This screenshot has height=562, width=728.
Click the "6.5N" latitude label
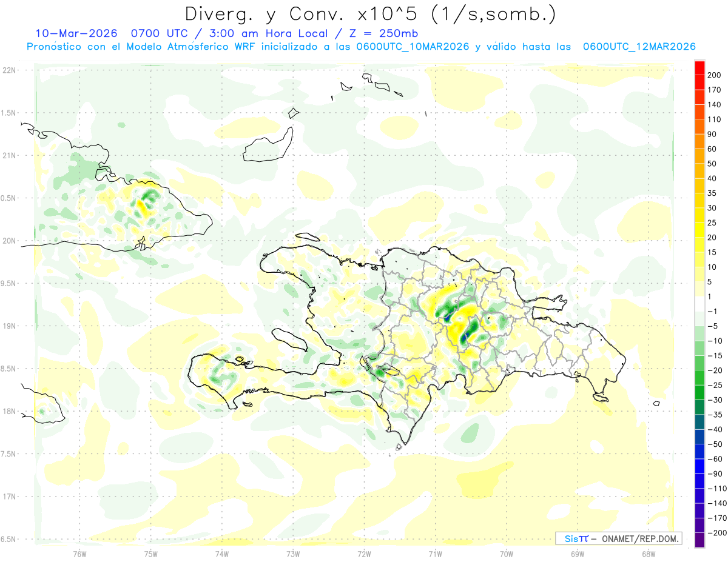[9, 540]
